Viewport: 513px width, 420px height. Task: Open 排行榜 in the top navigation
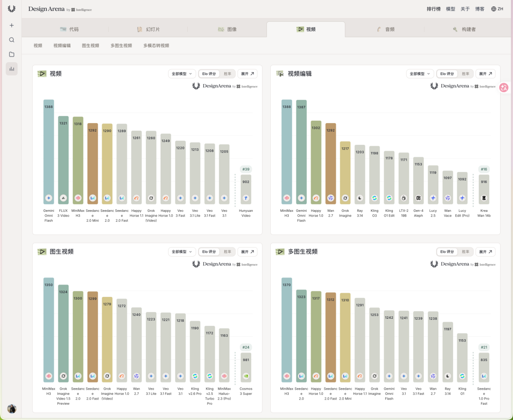click(434, 9)
